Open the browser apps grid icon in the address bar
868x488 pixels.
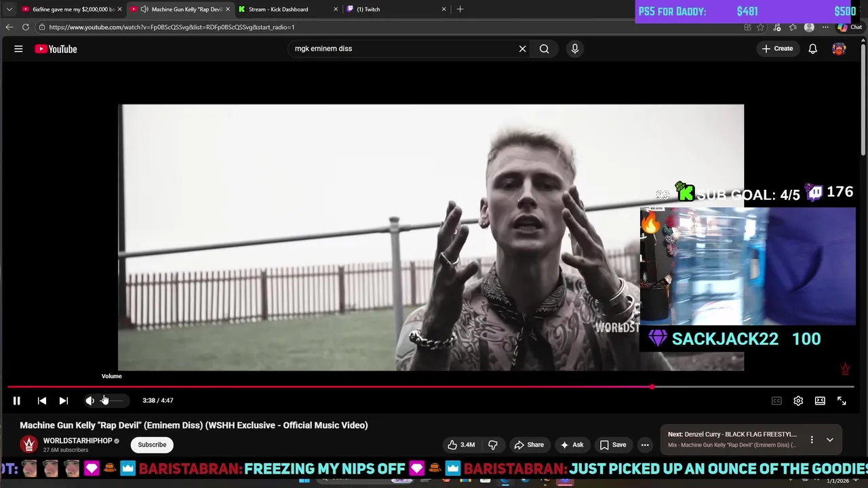point(747,27)
